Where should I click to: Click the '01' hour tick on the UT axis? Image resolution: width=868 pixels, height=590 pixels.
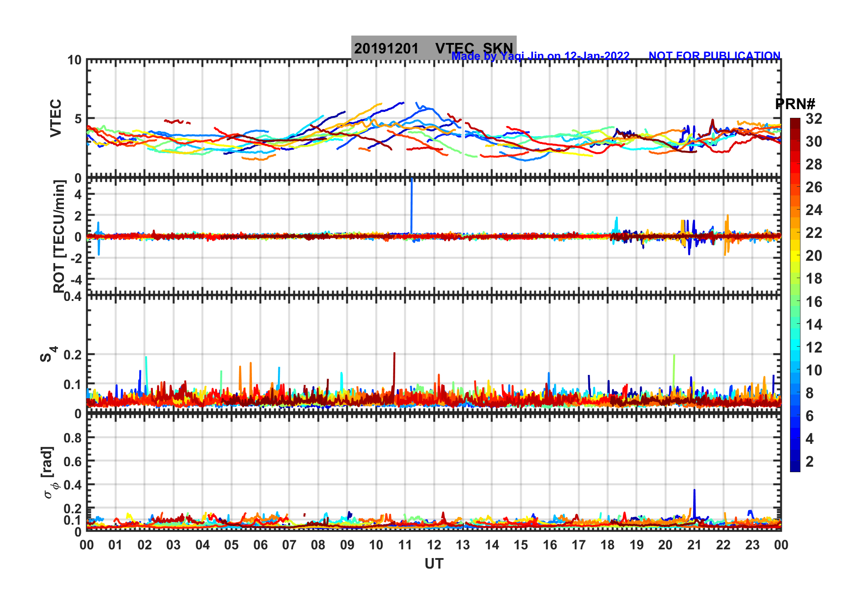[x=115, y=545]
